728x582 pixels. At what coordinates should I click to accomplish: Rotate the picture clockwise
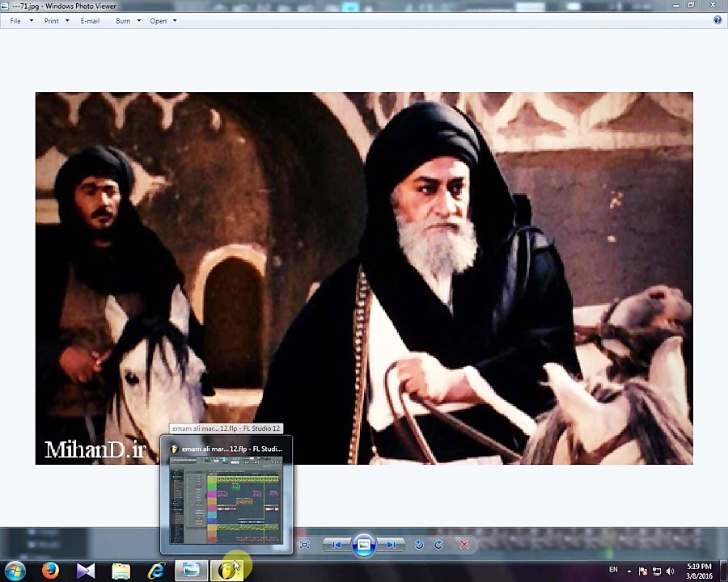click(438, 544)
